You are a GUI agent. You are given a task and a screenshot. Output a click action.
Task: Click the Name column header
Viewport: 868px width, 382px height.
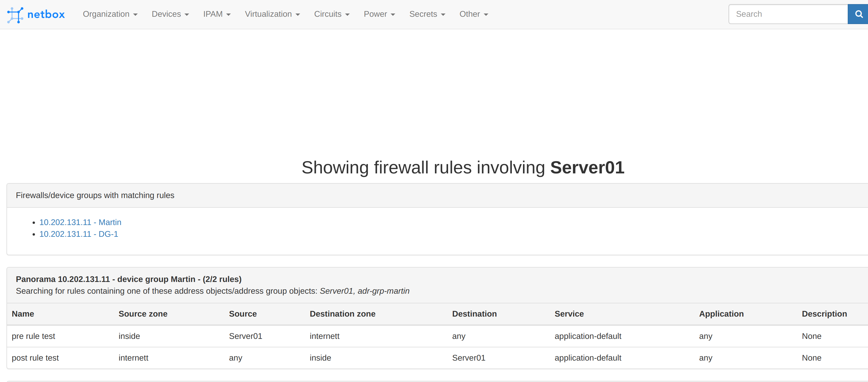pos(23,314)
